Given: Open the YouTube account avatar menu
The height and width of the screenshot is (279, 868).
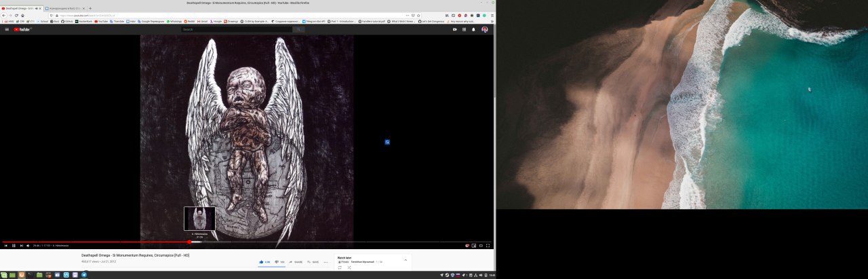Looking at the screenshot, I should pos(485,29).
